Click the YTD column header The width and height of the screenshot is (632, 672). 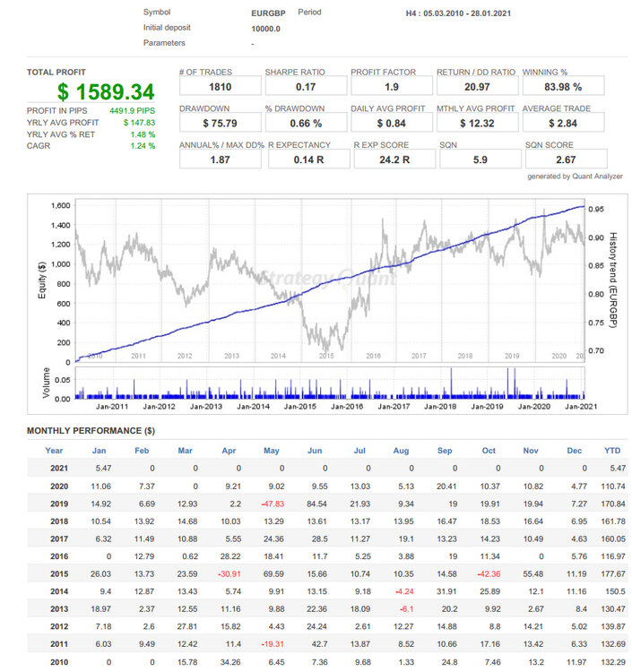[612, 451]
